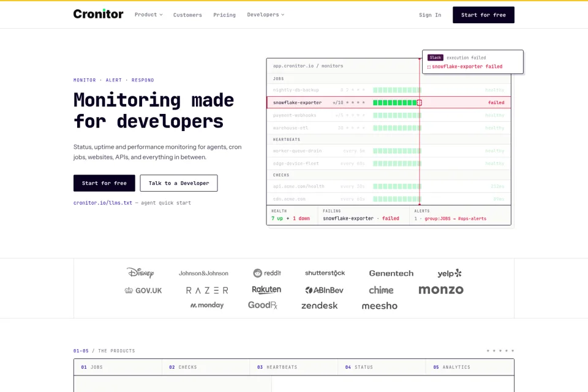Screen dimensions: 588x392
Task: Select the 05 Analytics product tab
Action: pos(470,367)
